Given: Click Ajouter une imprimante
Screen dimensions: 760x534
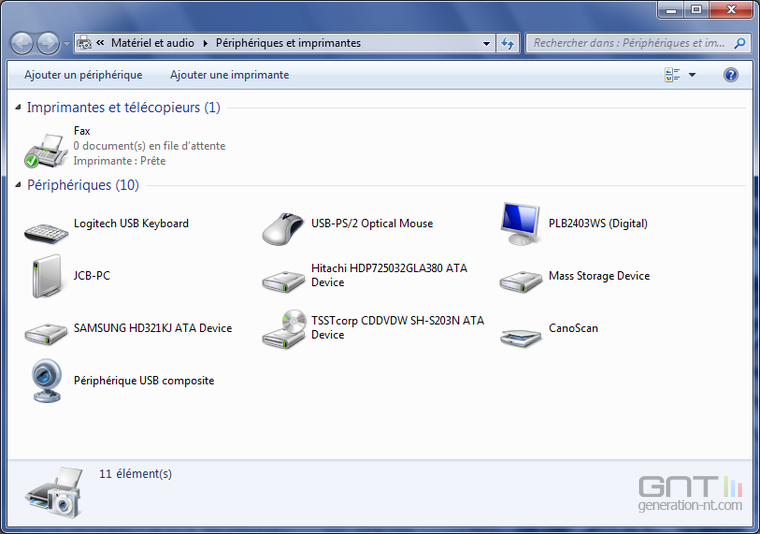Looking at the screenshot, I should tap(229, 75).
